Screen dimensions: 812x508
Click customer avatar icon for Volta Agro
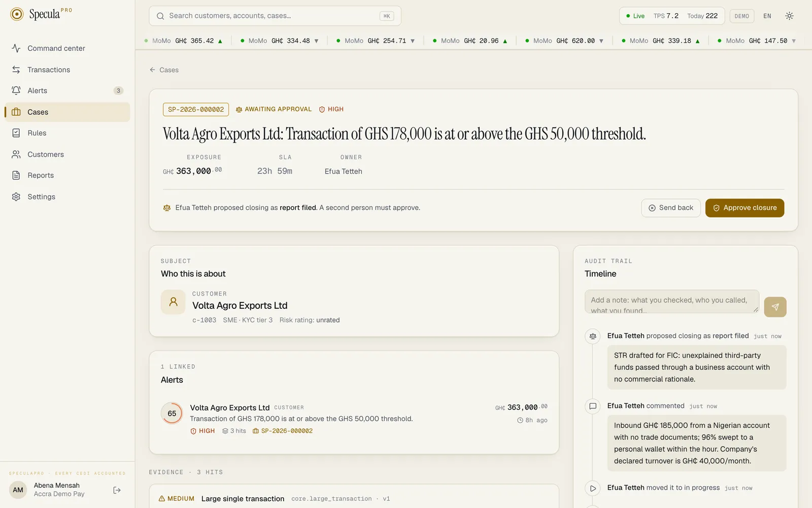173,302
